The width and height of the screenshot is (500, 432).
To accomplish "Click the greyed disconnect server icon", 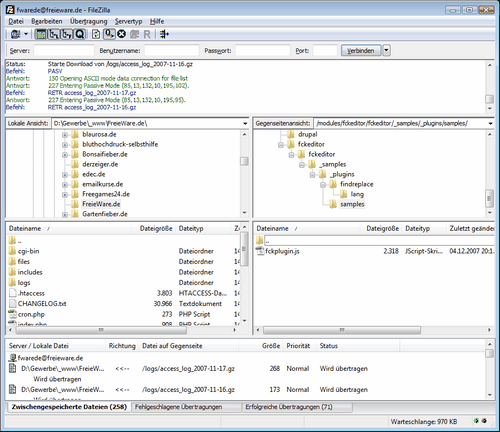I will pyautogui.click(x=134, y=34).
